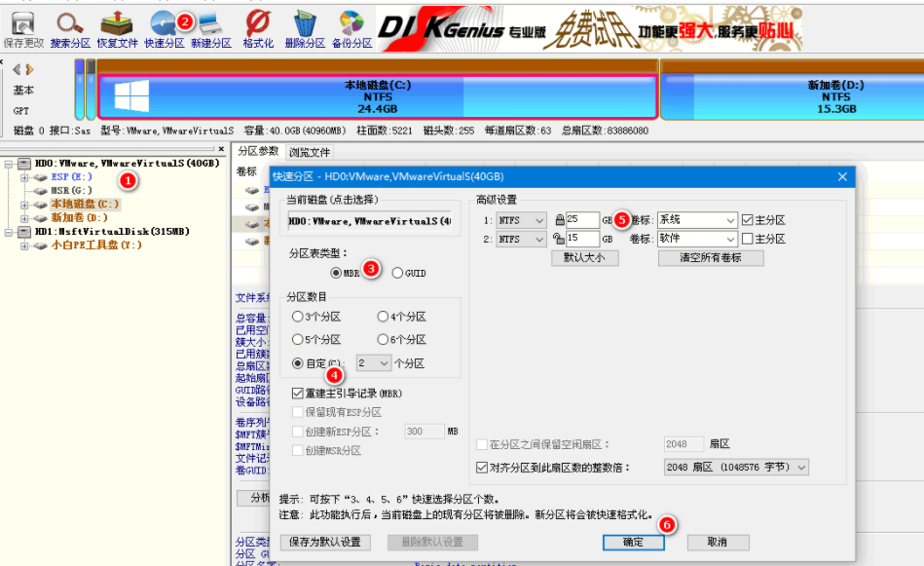Enable primary partition (主分区) checkbox for partition 2
This screenshot has height=566, width=924.
pos(748,239)
